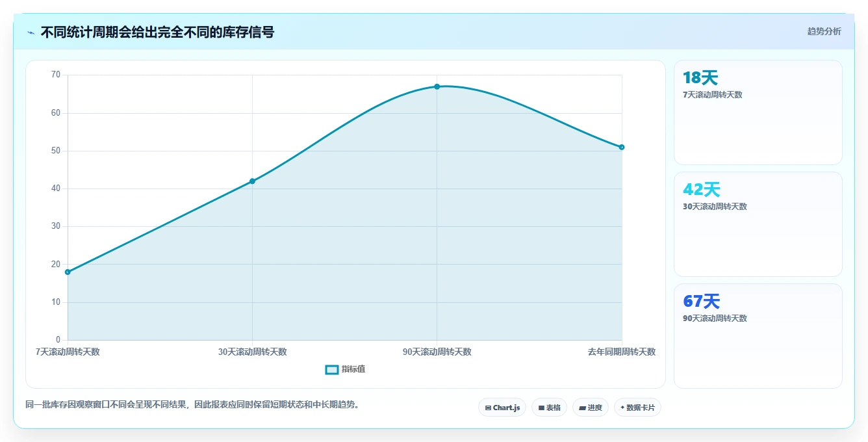Viewport: 868px width, 442px height.
Task: Select the 进度 tag
Action: click(x=591, y=408)
